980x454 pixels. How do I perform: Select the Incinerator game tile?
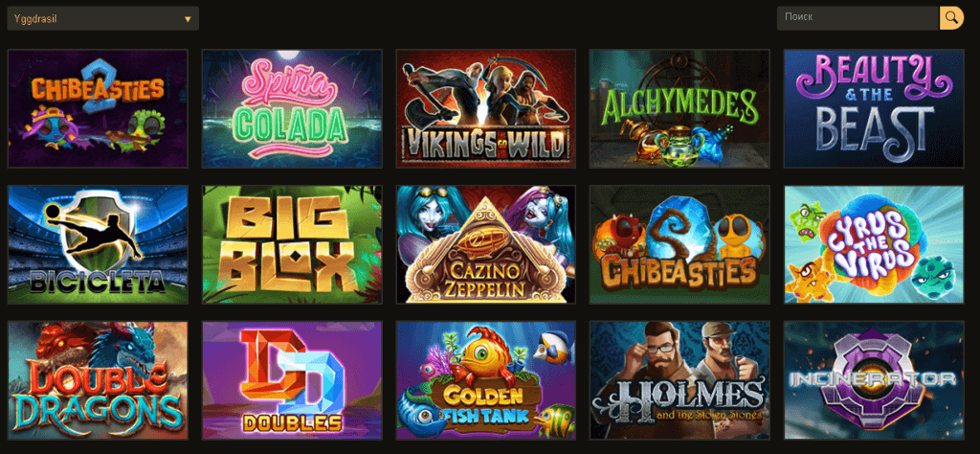874,380
